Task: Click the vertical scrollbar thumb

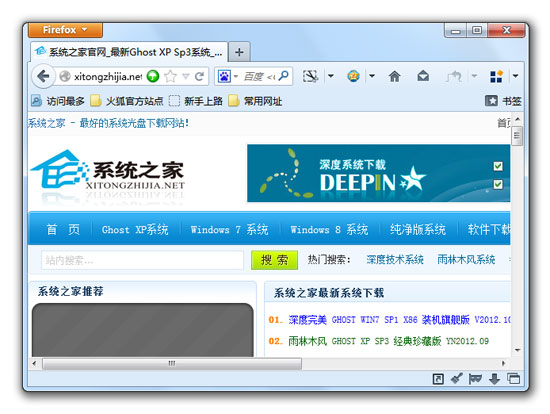Action: pyautogui.click(x=517, y=136)
